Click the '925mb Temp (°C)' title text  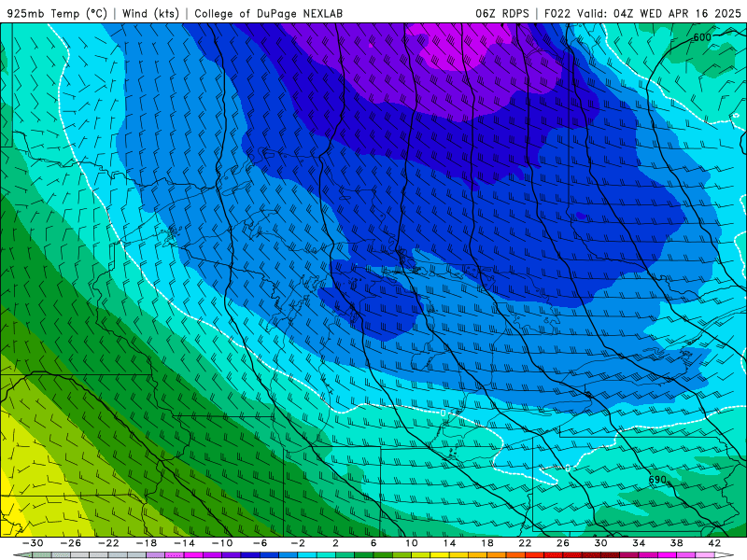coord(57,13)
